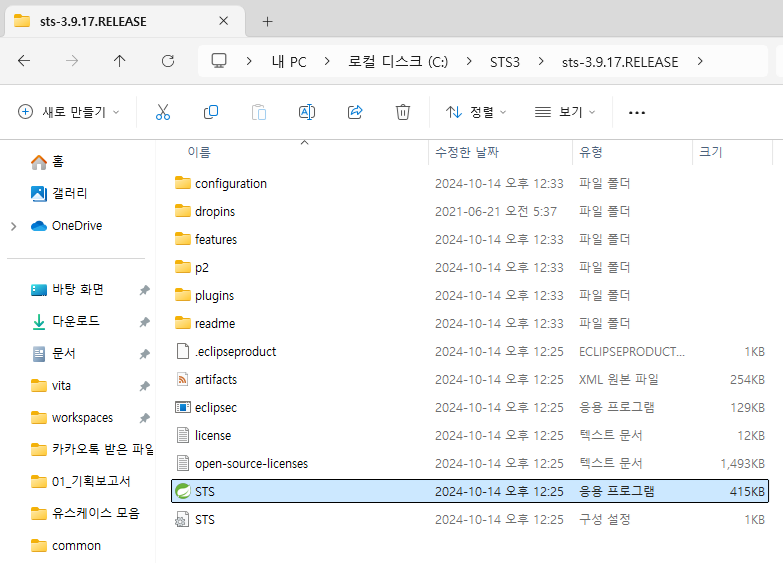Add a new Explorer tab
Screen dimensions: 783x563
pos(268,21)
